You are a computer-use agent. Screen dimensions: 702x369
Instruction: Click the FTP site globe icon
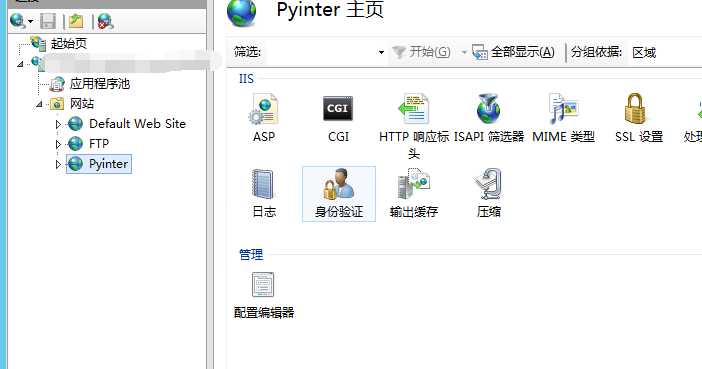point(75,144)
